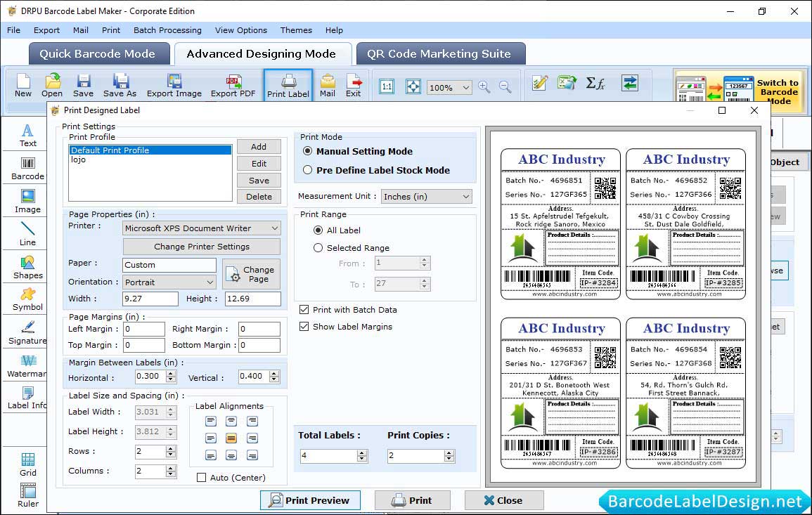The width and height of the screenshot is (812, 515).
Task: Click the Close dialog button
Action: coord(504,500)
